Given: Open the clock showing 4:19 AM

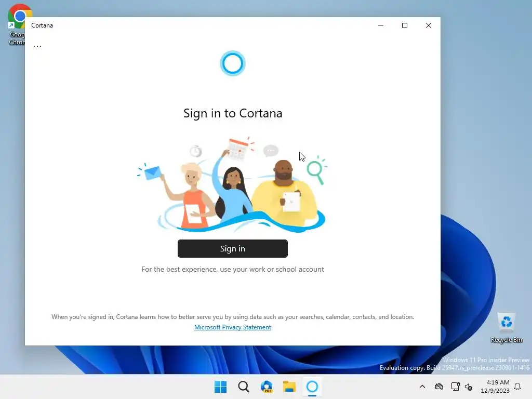Looking at the screenshot, I should (495, 387).
